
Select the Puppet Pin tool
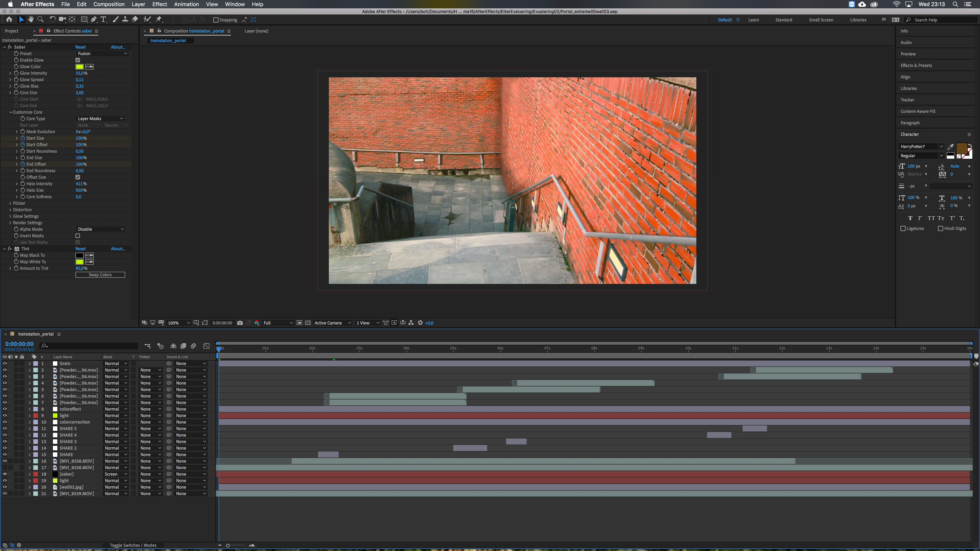(159, 19)
